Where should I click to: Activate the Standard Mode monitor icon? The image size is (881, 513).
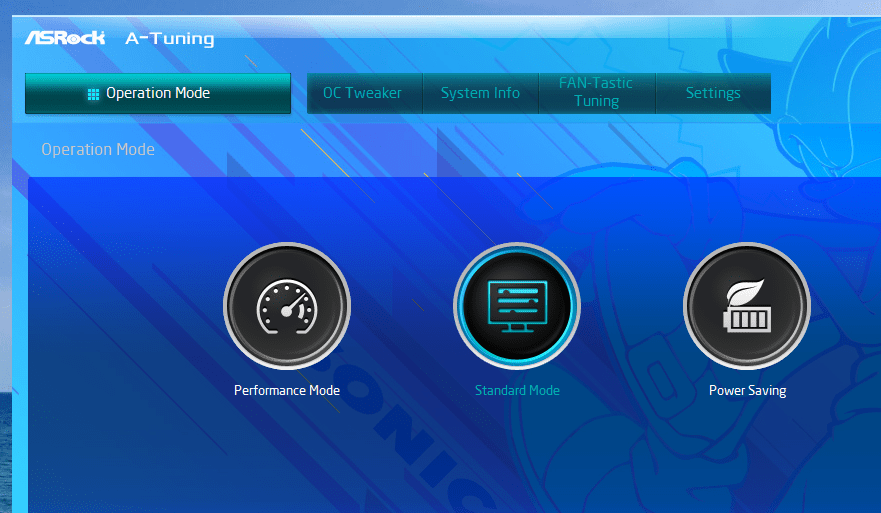[517, 306]
